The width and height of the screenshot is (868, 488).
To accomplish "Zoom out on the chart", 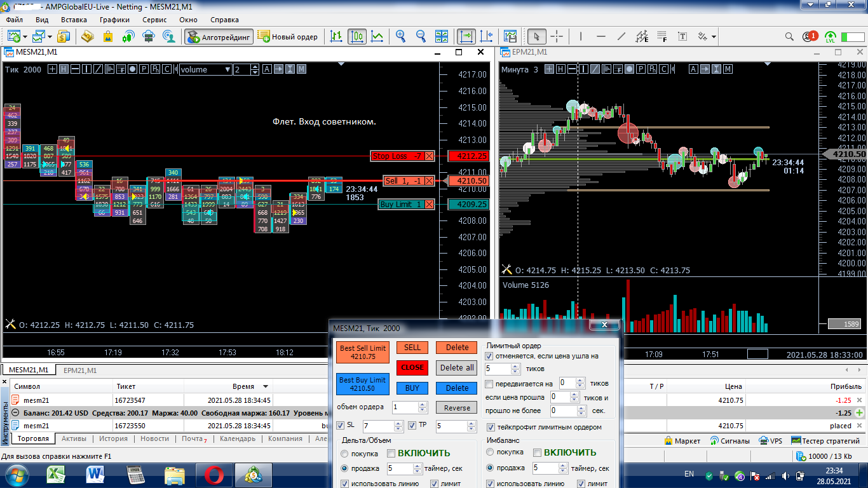I will point(421,36).
